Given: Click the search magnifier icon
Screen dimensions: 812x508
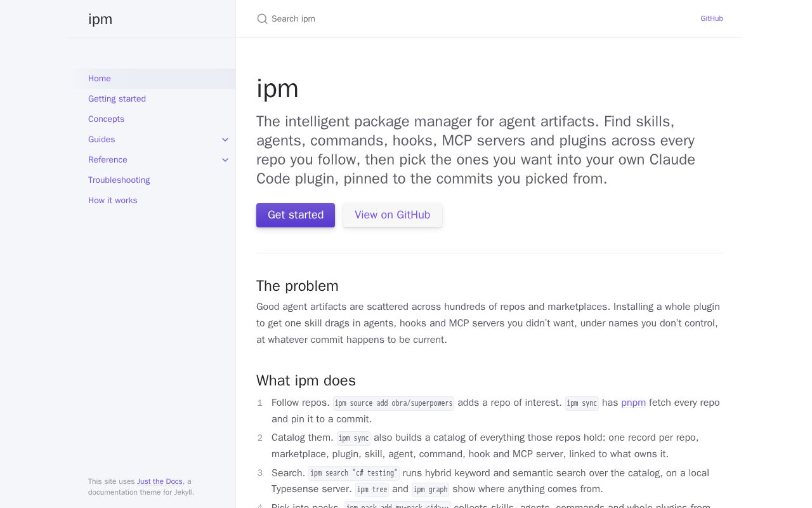Looking at the screenshot, I should coord(262,19).
